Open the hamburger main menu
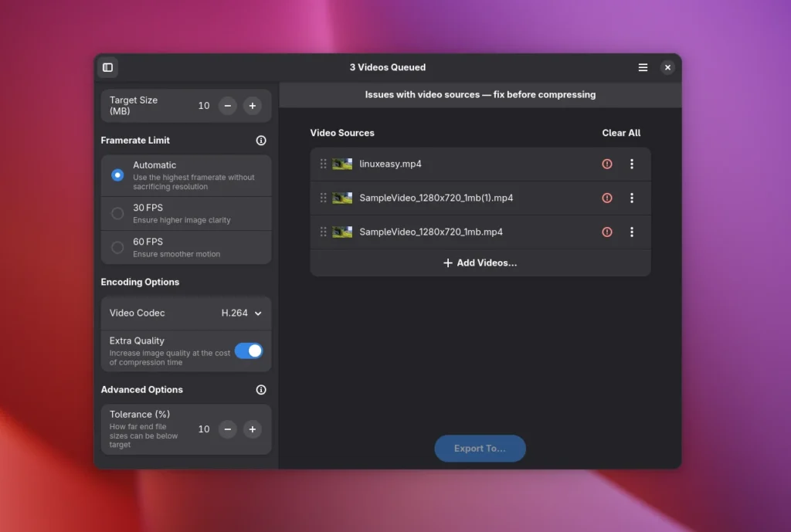The height and width of the screenshot is (532, 791). click(x=643, y=68)
